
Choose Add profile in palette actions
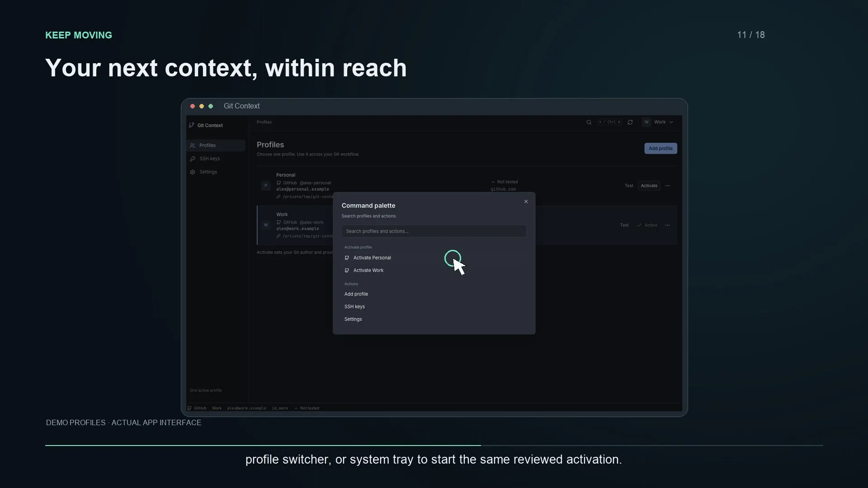pyautogui.click(x=434, y=294)
